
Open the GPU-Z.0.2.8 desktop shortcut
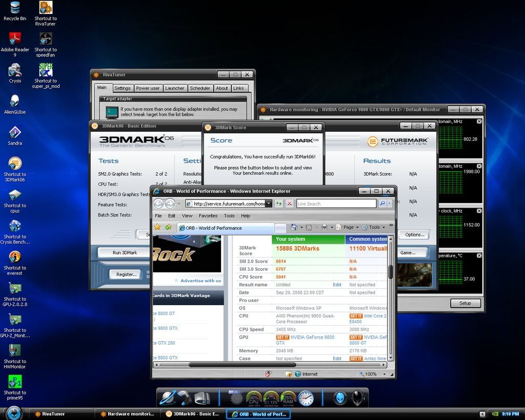click(x=15, y=294)
